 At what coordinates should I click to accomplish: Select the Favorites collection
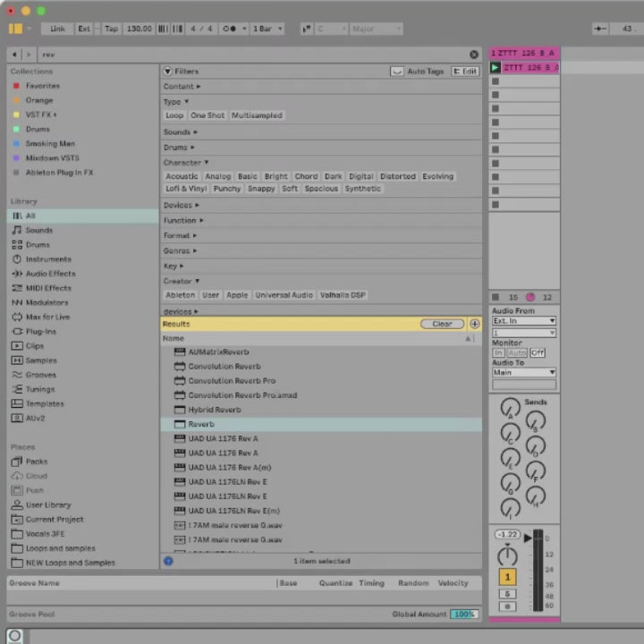click(x=42, y=86)
